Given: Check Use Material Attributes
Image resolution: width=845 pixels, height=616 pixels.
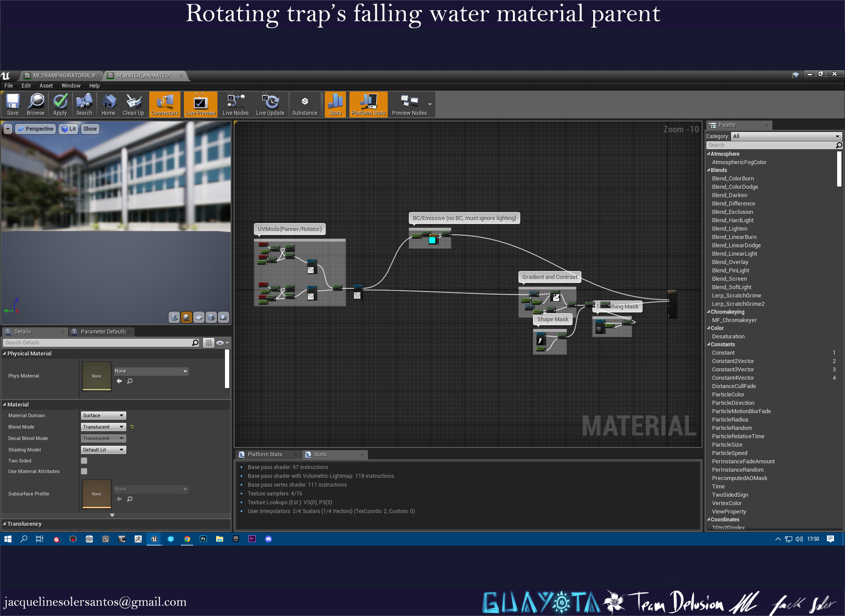Looking at the screenshot, I should point(84,471).
